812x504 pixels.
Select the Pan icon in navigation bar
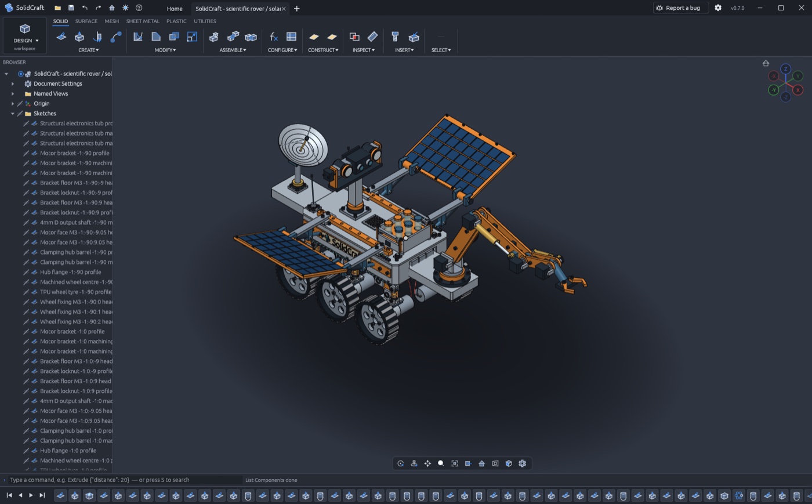pos(427,463)
